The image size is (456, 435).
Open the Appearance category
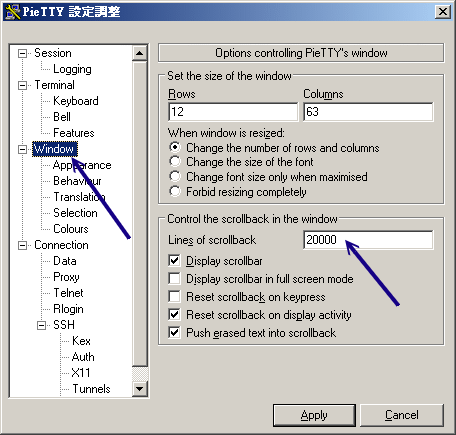click(82, 165)
